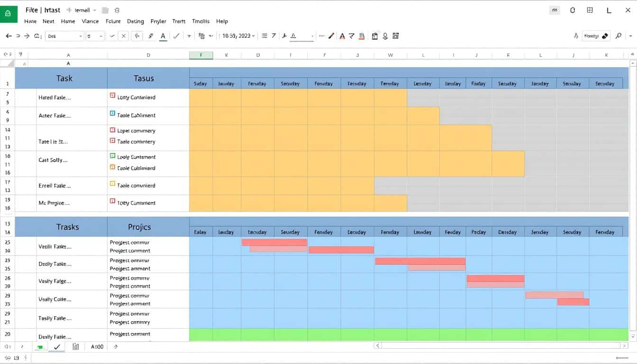
Task: Select column F header
Action: click(201, 55)
